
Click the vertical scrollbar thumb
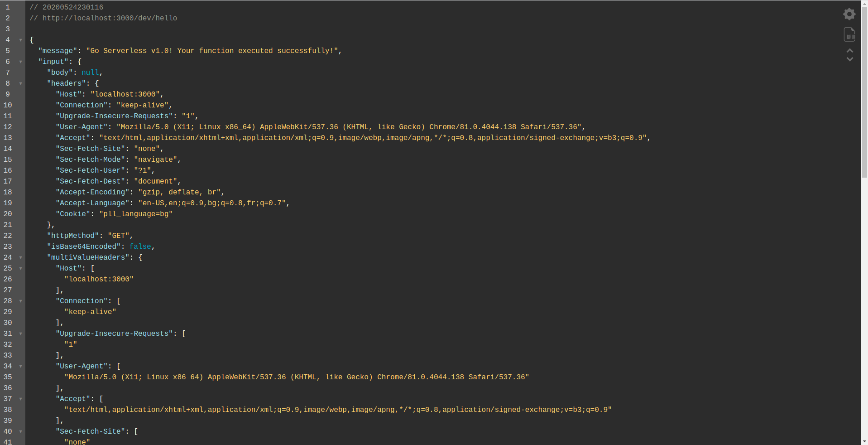coord(864,91)
